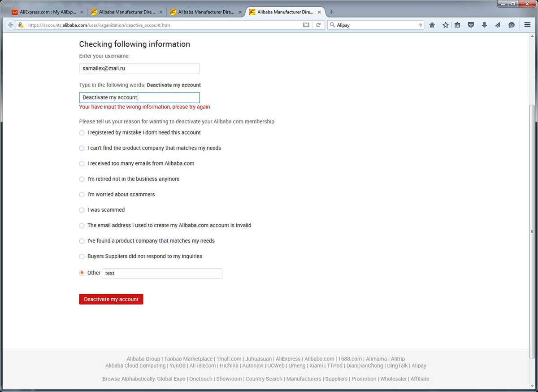The height and width of the screenshot is (392, 538).
Task: Open Taobao Marketplace footer link
Action: 188,359
